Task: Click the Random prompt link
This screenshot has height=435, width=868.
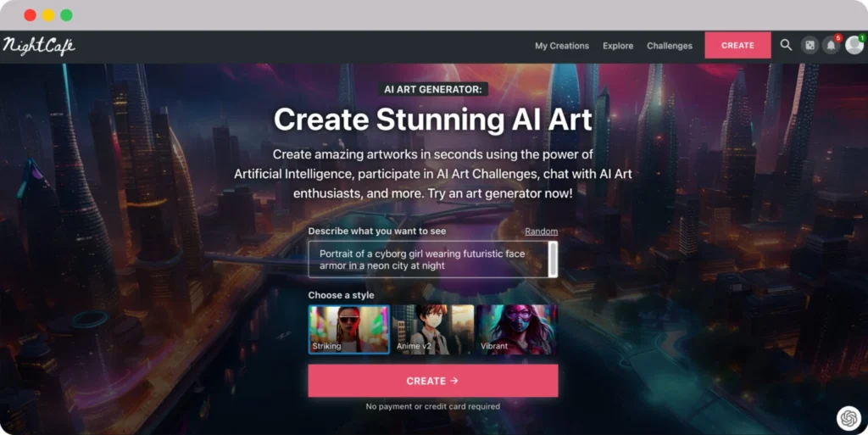Action: 541,231
